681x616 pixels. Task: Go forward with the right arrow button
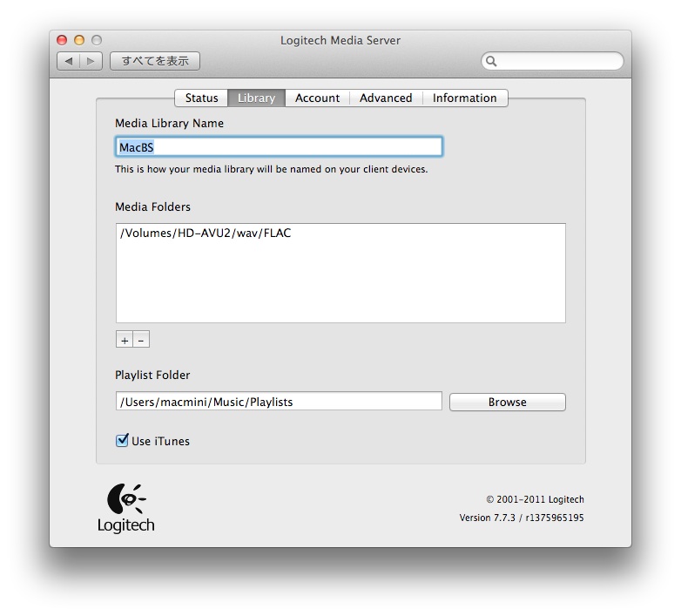point(91,61)
